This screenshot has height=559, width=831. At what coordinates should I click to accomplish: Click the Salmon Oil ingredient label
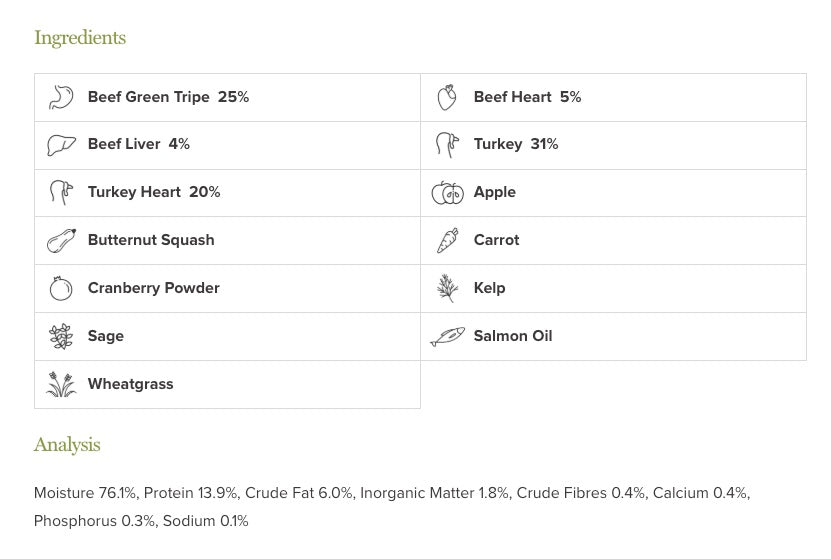[512, 336]
